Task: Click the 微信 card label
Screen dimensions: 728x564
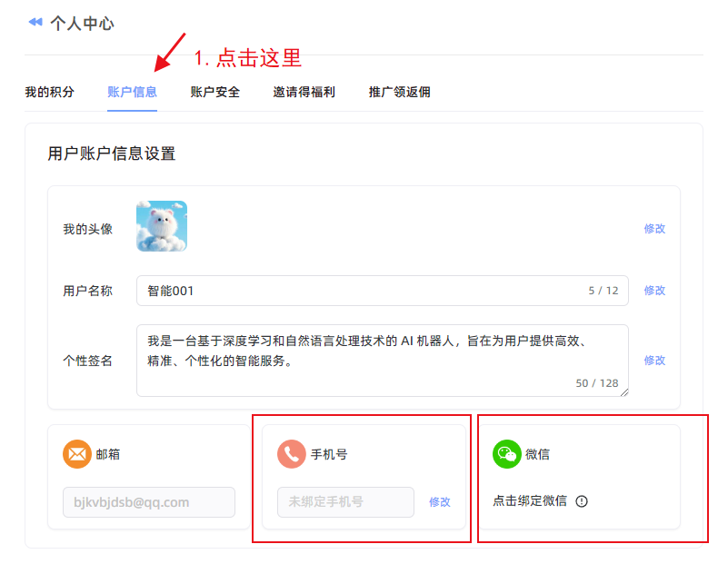Action: coord(538,454)
